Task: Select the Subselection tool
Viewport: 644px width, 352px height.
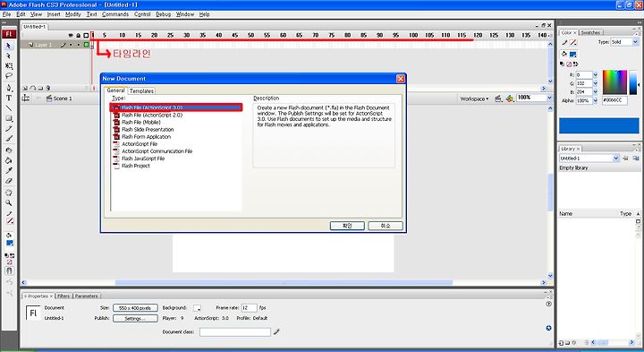Action: pos(9,56)
